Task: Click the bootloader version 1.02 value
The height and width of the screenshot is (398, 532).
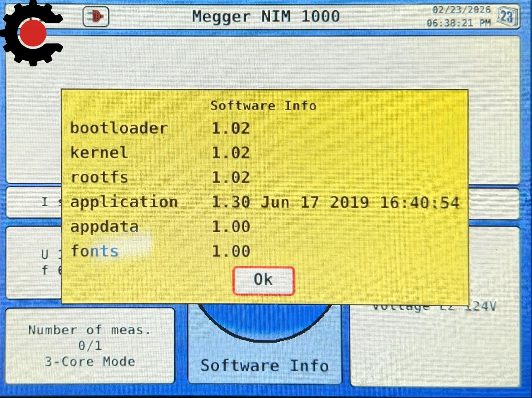Action: tap(231, 128)
